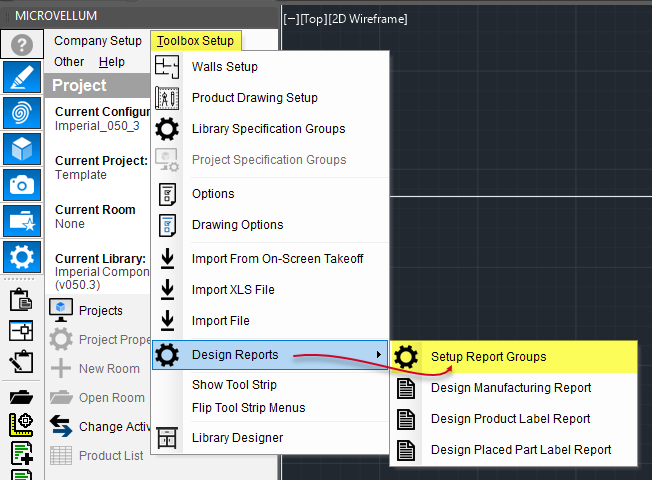
Task: Click the Projects monitor icon
Action: coord(61,310)
